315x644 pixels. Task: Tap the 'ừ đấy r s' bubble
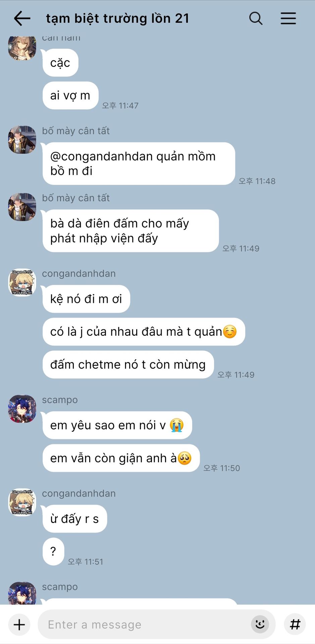click(74, 519)
